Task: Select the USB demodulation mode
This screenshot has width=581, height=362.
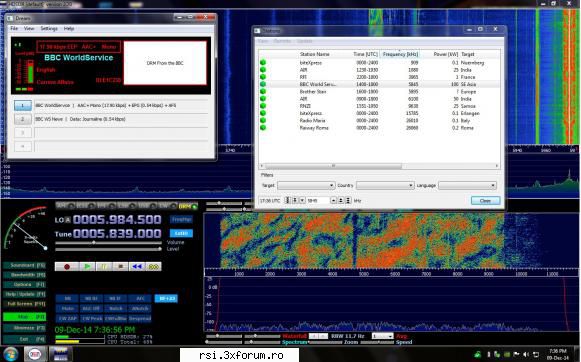Action: [147, 206]
